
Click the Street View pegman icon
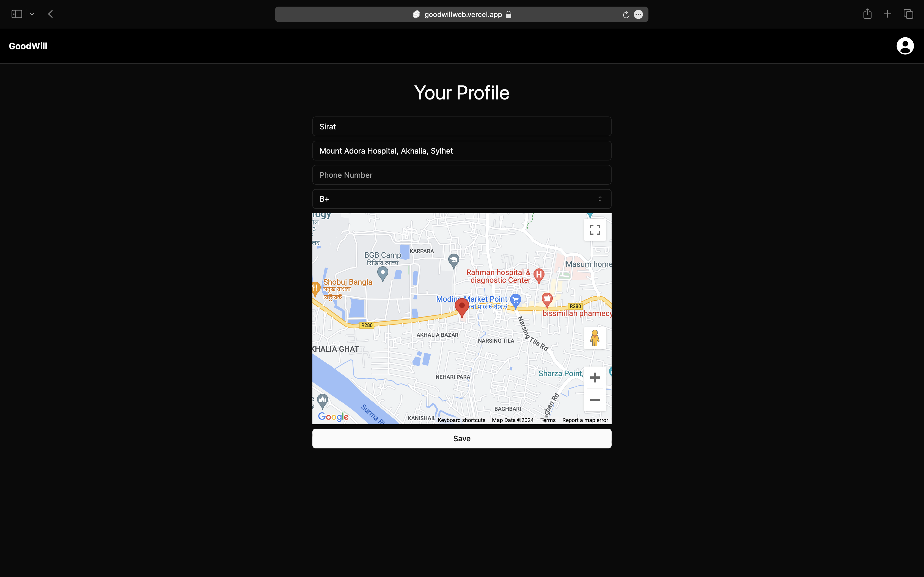tap(595, 338)
